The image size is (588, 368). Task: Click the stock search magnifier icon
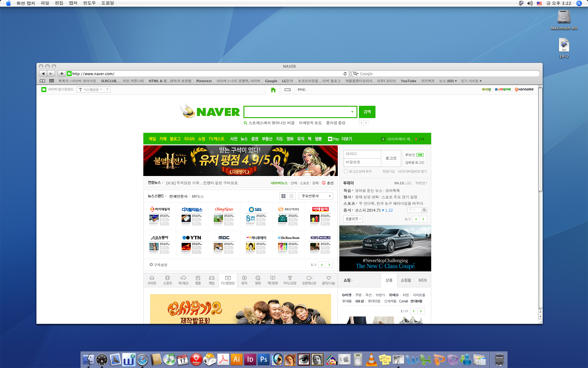point(424,210)
